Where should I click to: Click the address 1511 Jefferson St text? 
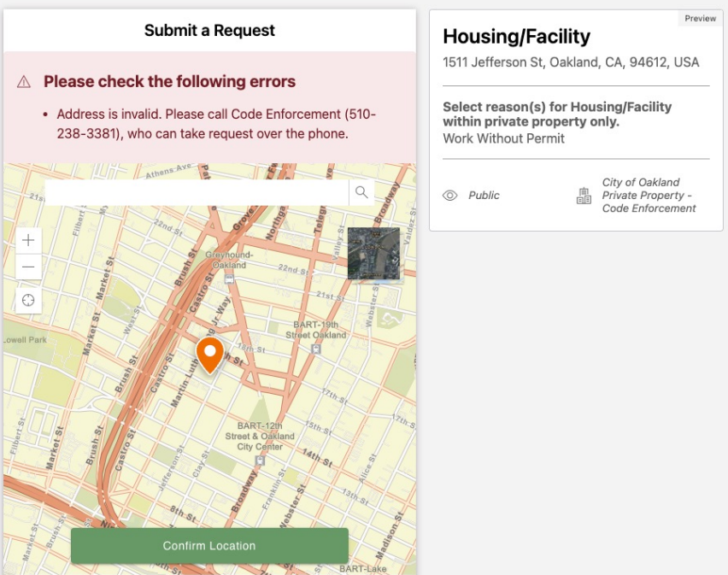point(571,62)
